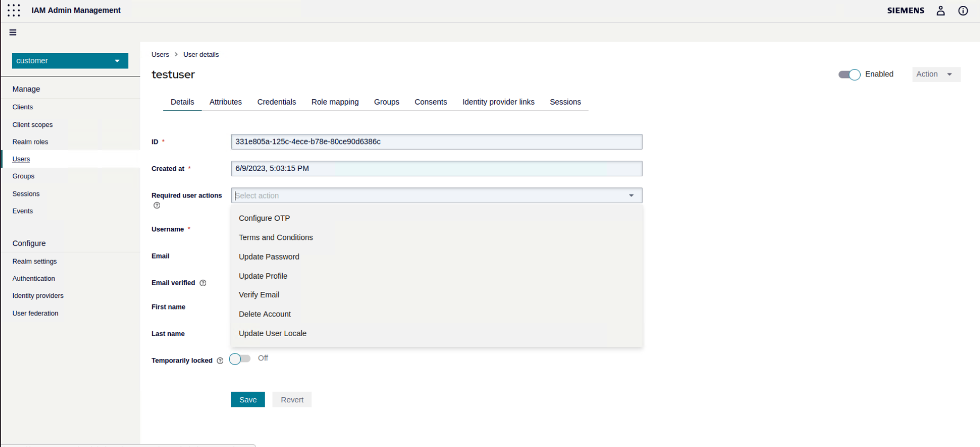Show help for Email verified
This screenshot has height=447, width=980.
point(203,283)
